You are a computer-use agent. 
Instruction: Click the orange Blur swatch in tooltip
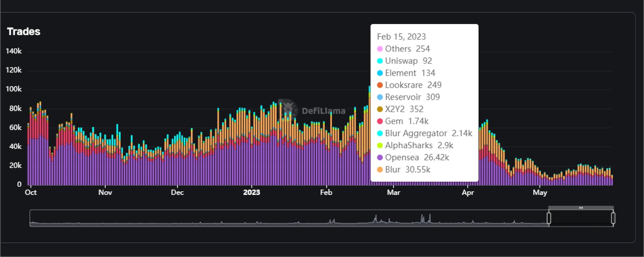coord(380,169)
